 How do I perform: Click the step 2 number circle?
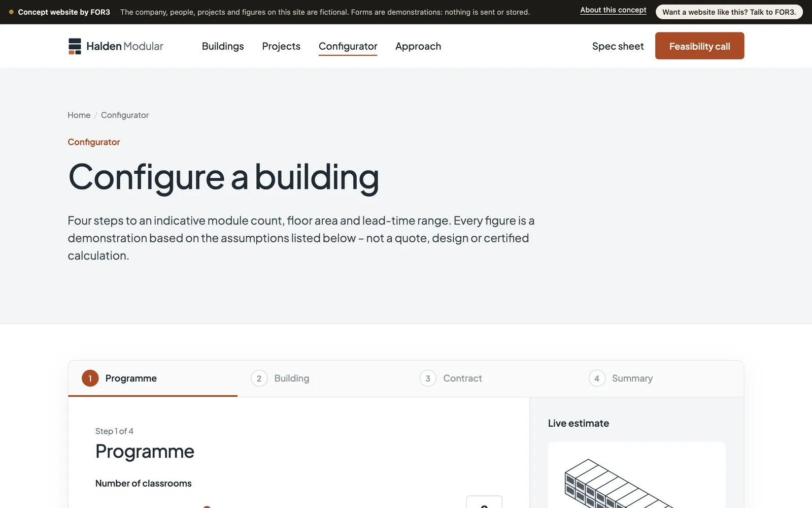[x=259, y=378]
